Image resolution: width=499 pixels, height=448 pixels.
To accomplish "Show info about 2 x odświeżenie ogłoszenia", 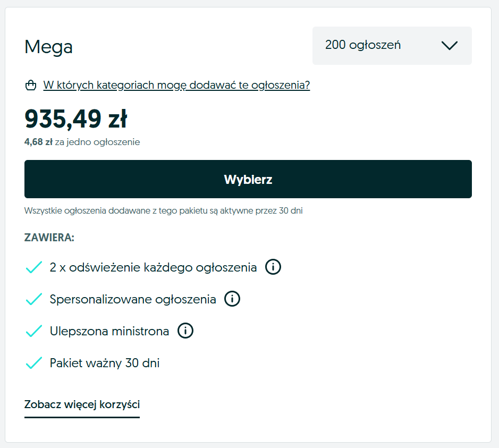I will pos(273,267).
